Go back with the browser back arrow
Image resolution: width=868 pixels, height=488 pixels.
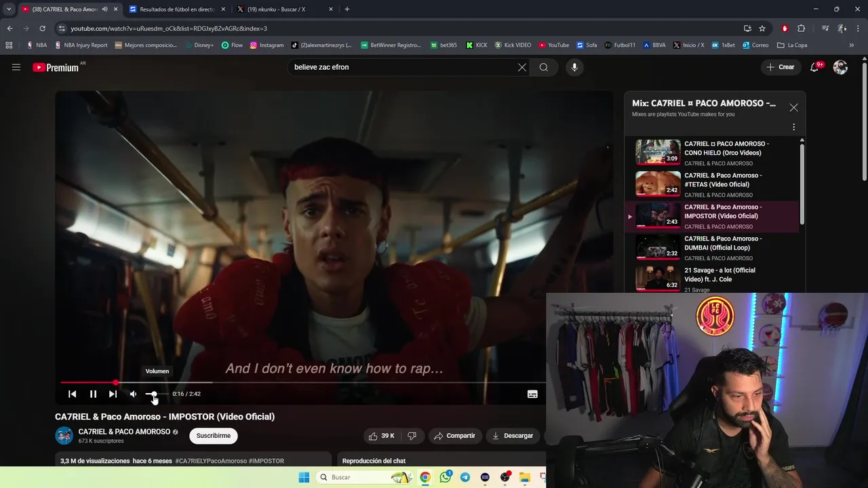pyautogui.click(x=9, y=28)
